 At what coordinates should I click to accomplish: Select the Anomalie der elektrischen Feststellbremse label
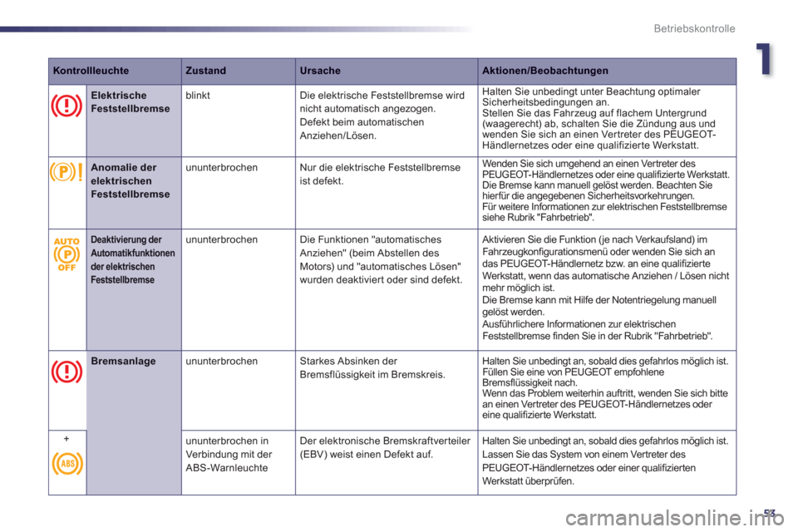[x=131, y=180]
